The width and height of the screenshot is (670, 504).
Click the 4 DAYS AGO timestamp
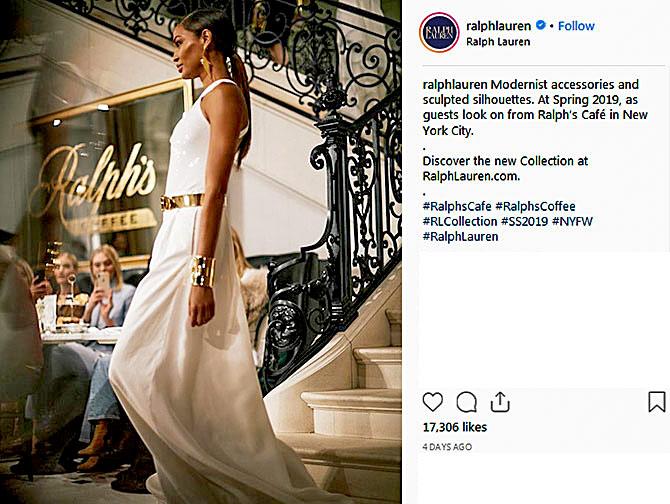tap(447, 447)
